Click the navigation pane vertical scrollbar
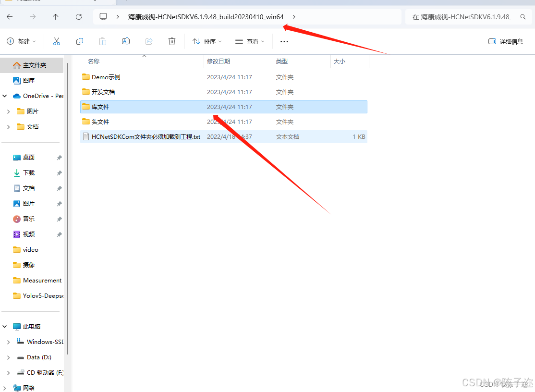 [68, 208]
